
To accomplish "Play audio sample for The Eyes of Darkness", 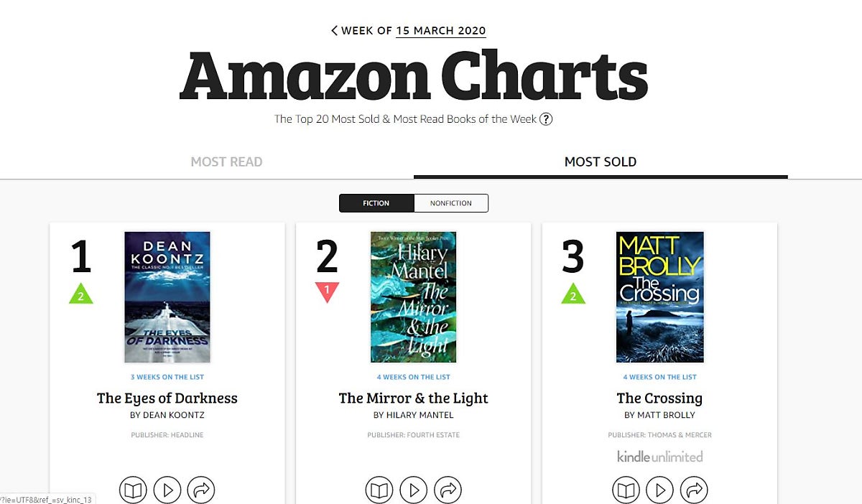I will pyautogui.click(x=167, y=490).
